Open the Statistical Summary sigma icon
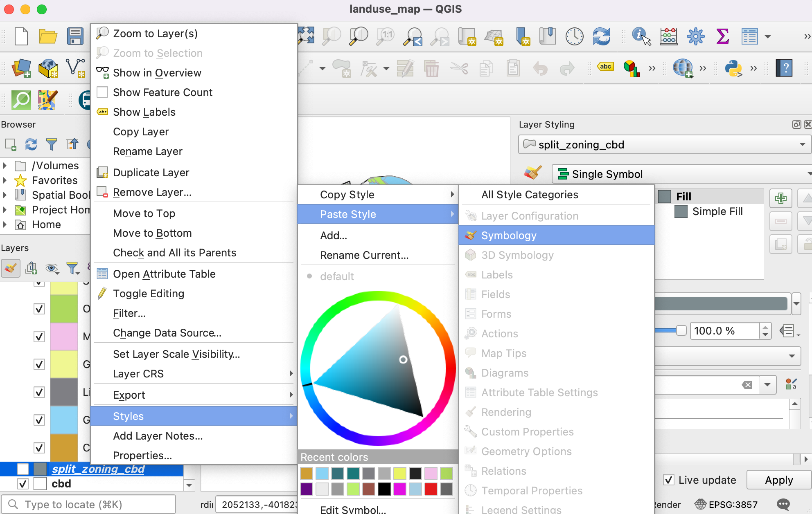Screen dimensions: 812x514 (x=722, y=36)
